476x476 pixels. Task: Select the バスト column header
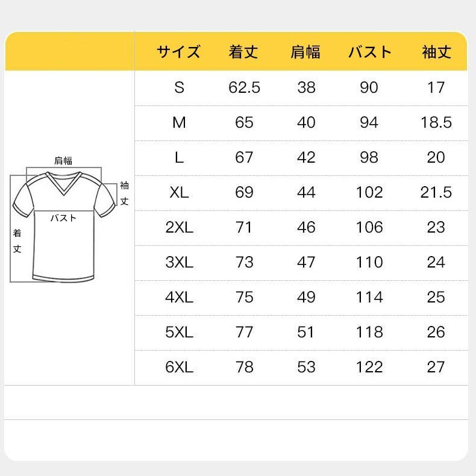point(370,52)
